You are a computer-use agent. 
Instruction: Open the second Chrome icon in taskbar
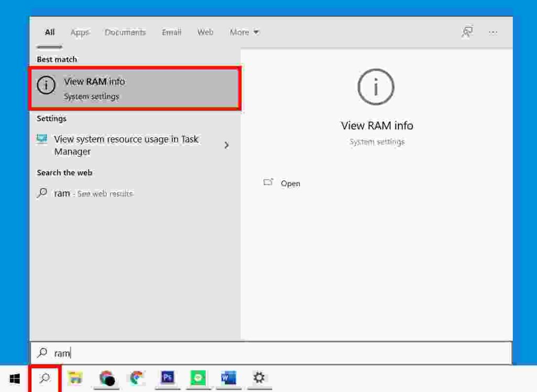137,378
